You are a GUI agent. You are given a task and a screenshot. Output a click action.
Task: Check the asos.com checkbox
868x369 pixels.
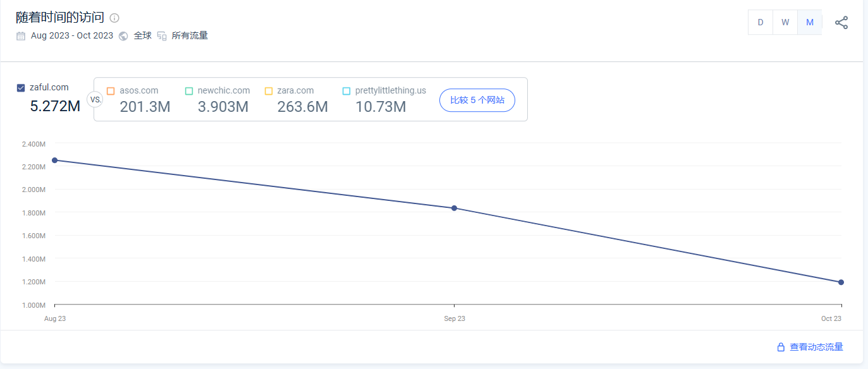pyautogui.click(x=111, y=91)
